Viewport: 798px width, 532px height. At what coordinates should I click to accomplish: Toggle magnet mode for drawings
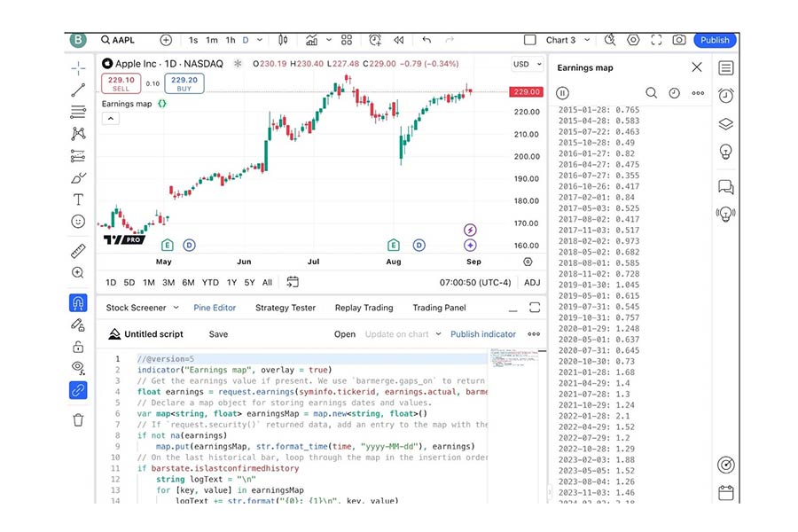(78, 303)
